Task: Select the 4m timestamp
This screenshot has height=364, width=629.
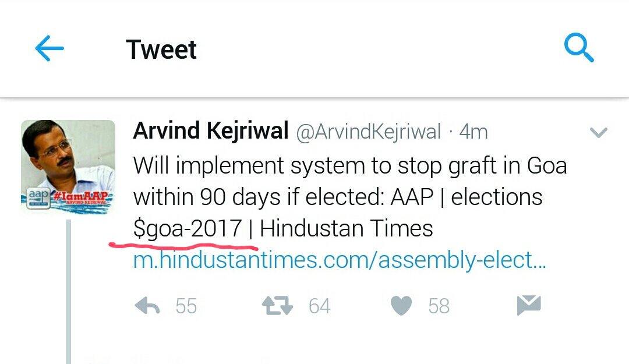Action: point(473,132)
